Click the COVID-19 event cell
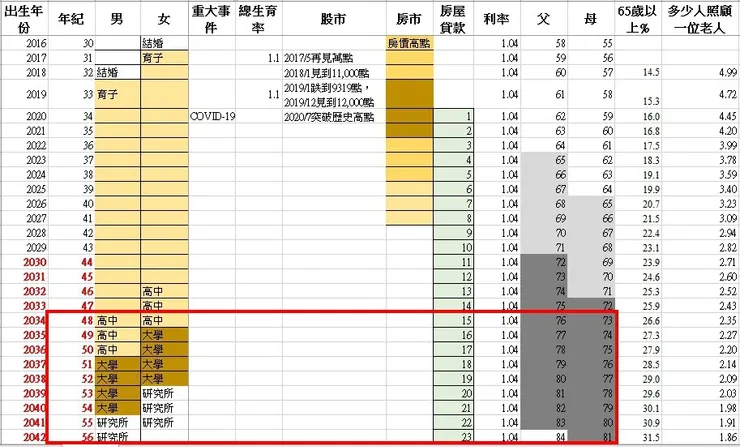Screen dimensions: 740x447 click(212, 116)
